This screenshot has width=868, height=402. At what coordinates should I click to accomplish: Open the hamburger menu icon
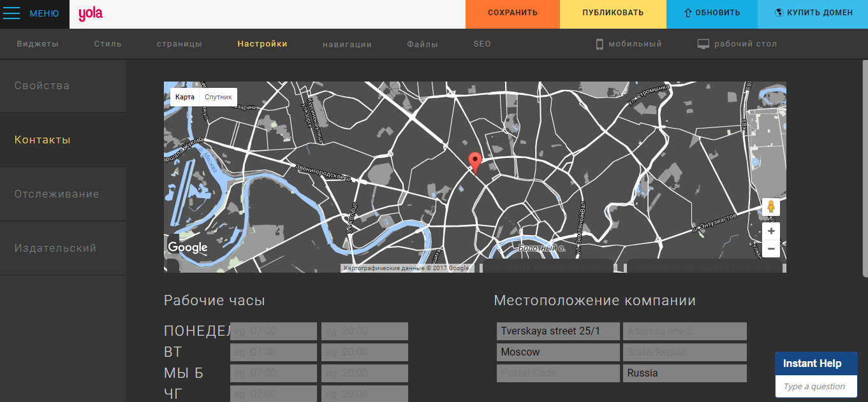click(12, 13)
